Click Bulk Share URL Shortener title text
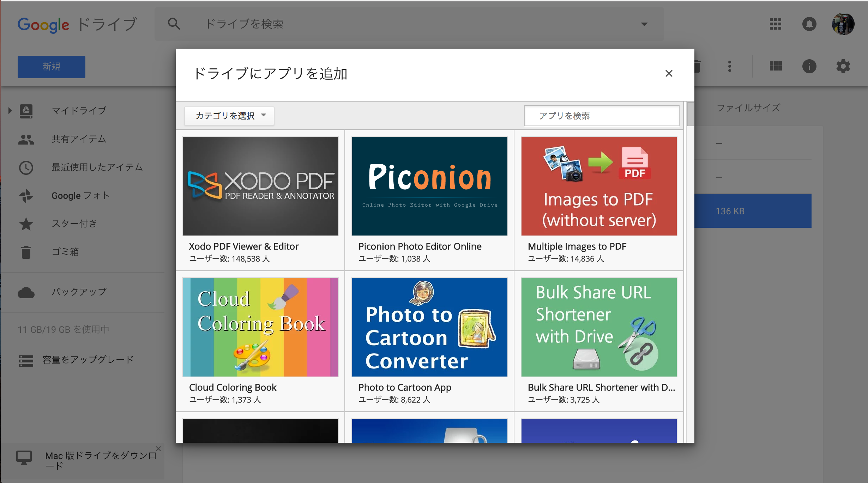The image size is (868, 483). tap(602, 387)
